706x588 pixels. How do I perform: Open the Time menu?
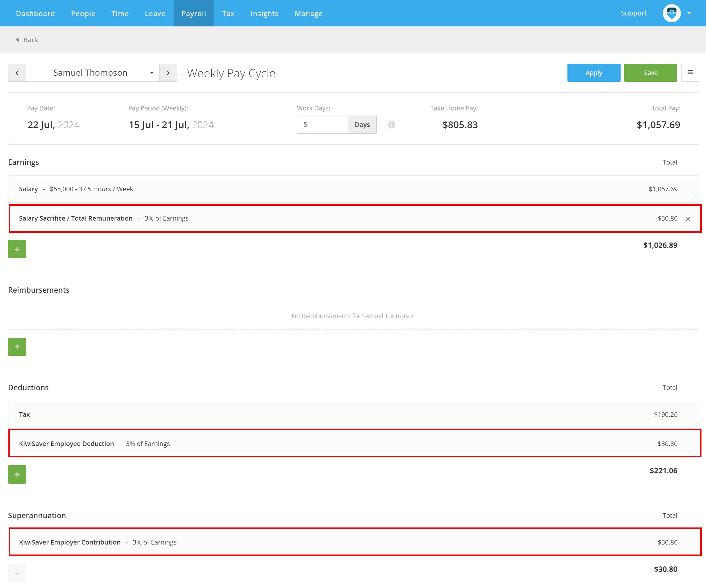[120, 14]
